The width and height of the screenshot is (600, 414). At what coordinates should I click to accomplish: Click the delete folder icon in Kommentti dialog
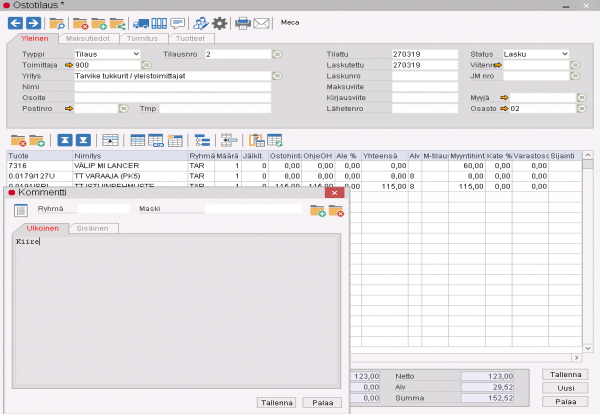(x=336, y=211)
